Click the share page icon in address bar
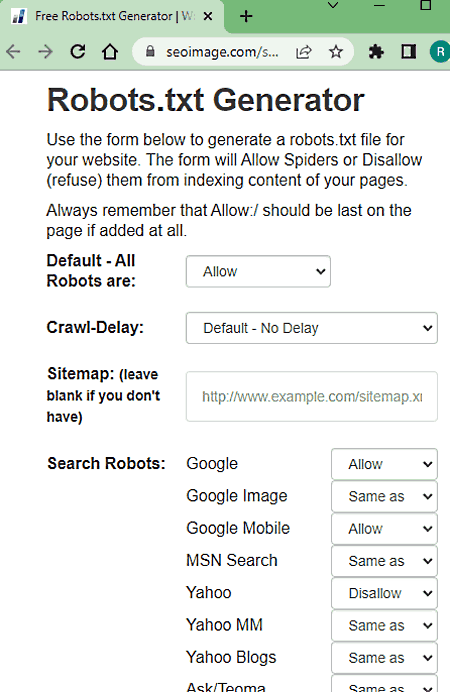Screen dimensions: 450x692 (x=304, y=52)
